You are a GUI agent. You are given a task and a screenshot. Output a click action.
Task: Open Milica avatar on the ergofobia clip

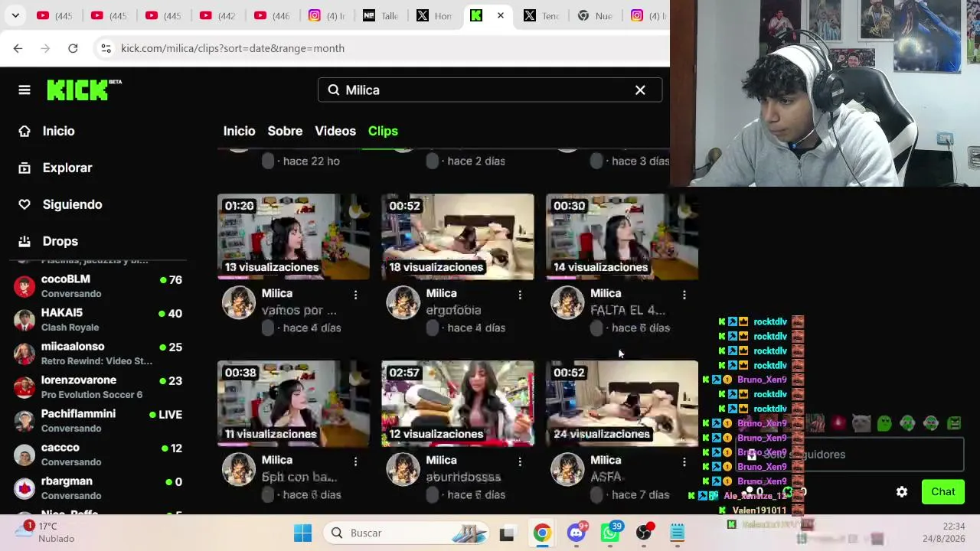(x=403, y=302)
